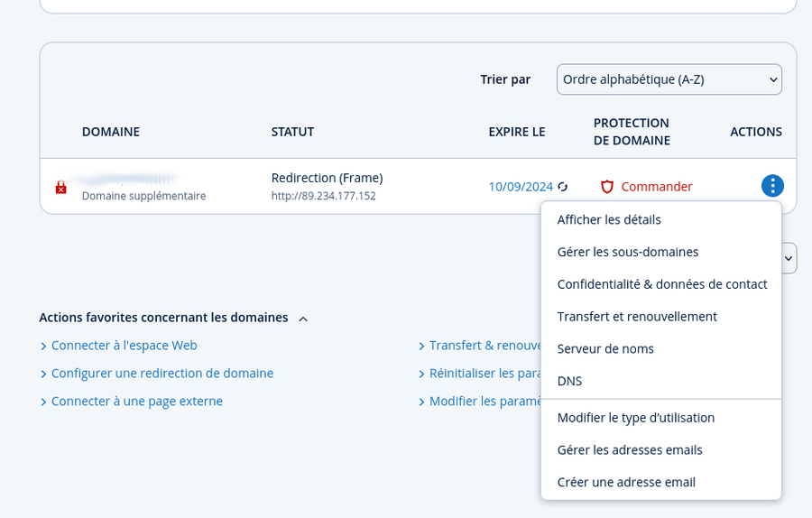Choose Créer une adresse email

point(626,483)
